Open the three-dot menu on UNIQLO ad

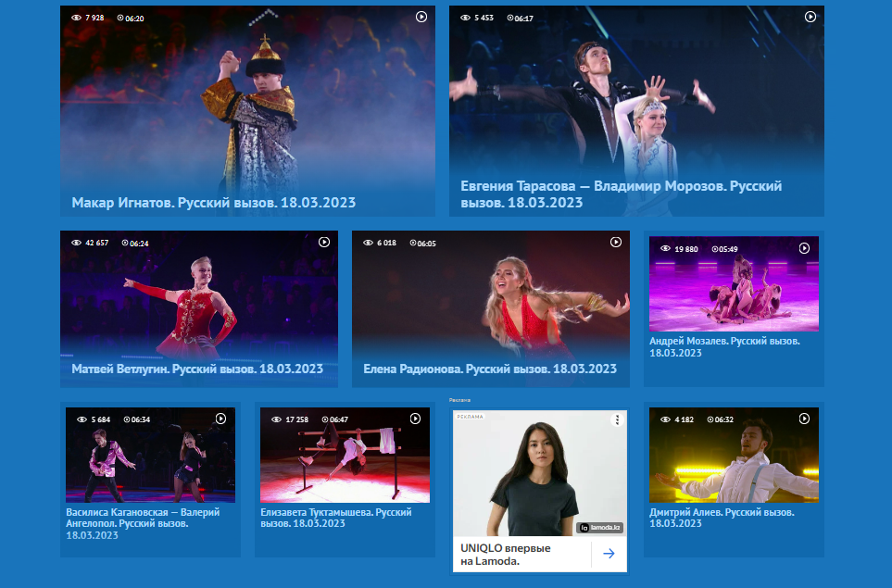[616, 420]
